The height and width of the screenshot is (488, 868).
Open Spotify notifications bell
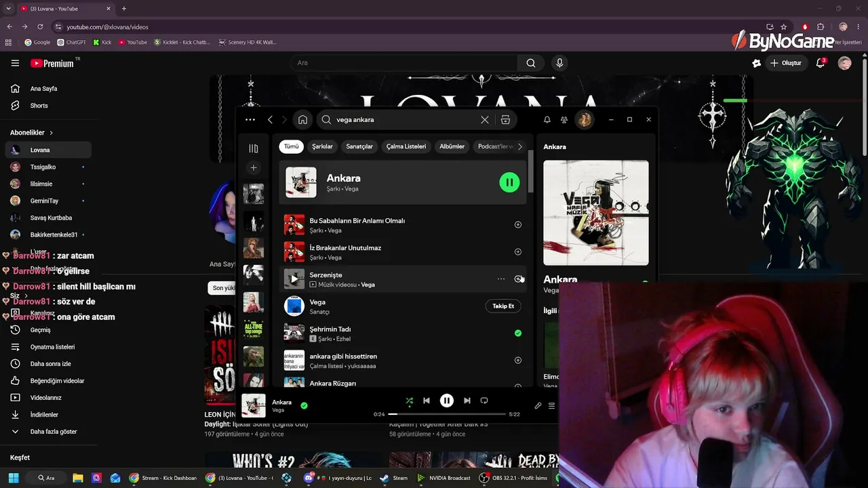pyautogui.click(x=547, y=120)
